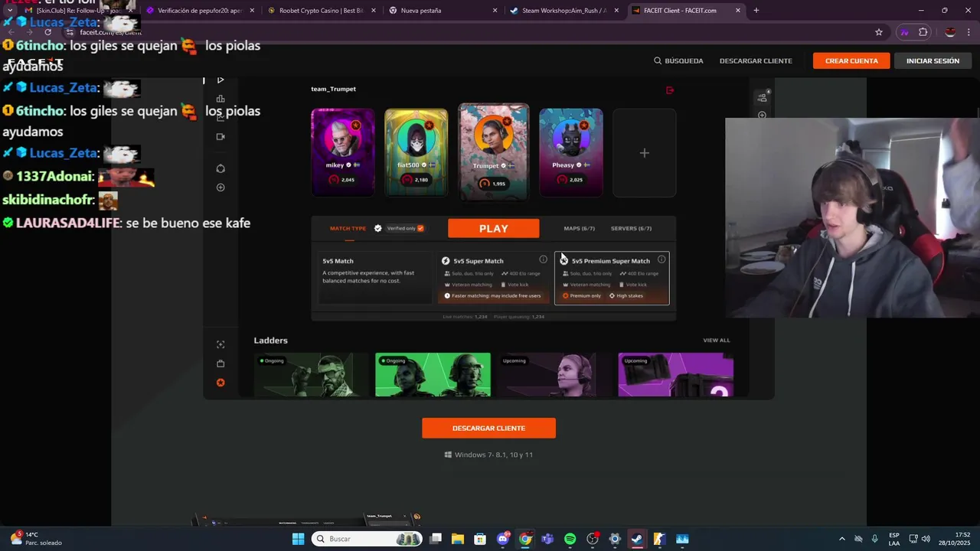The width and height of the screenshot is (980, 551).
Task: Open the shop bag icon in lower sidebar
Action: point(220,364)
